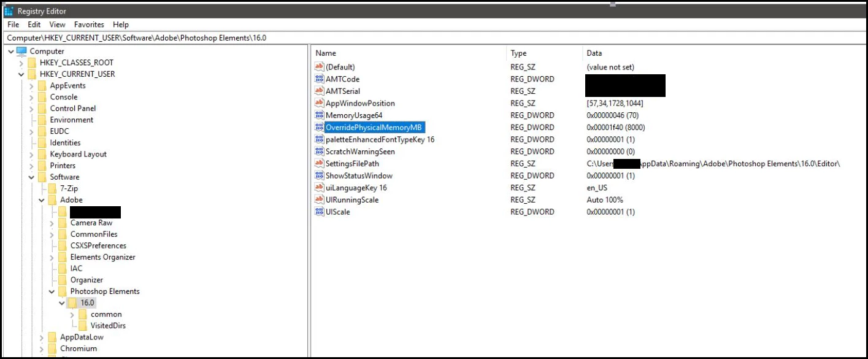Open the Edit menu

pos(34,25)
